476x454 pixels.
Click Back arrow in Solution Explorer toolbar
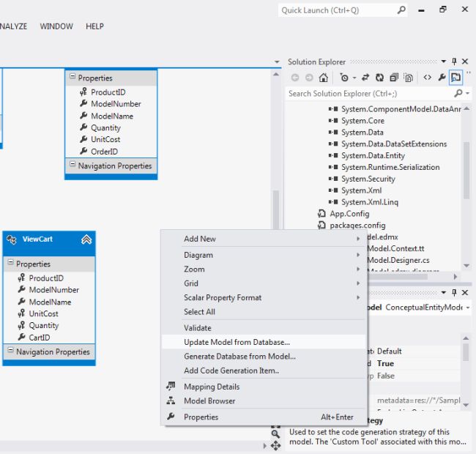295,78
